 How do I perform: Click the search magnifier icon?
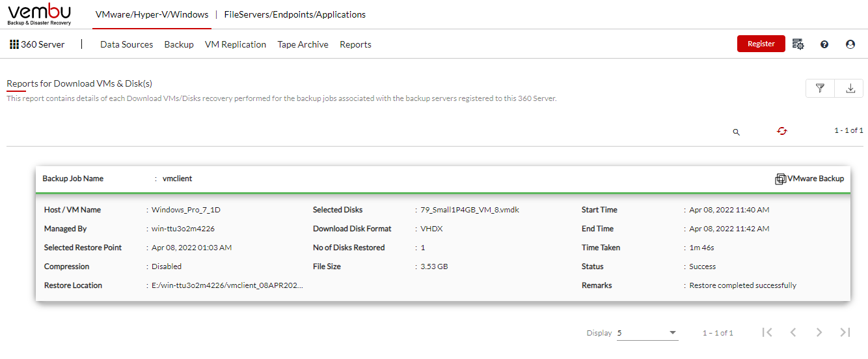[x=737, y=132]
